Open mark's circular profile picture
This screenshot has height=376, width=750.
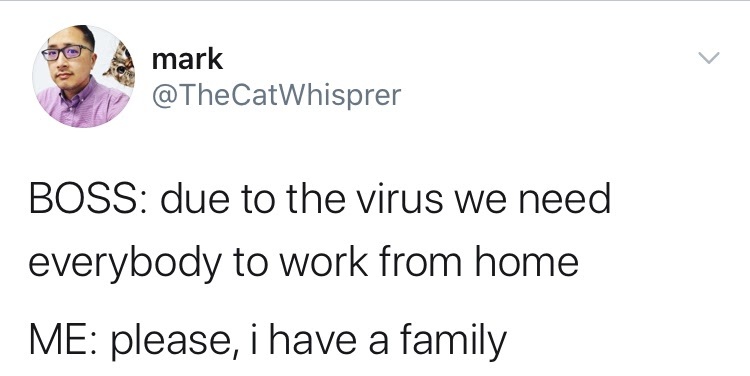pyautogui.click(x=84, y=76)
